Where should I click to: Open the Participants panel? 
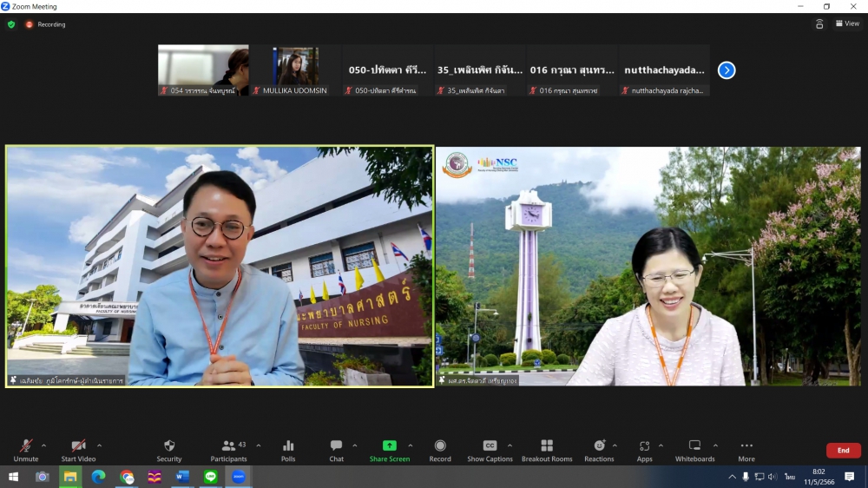coord(228,445)
